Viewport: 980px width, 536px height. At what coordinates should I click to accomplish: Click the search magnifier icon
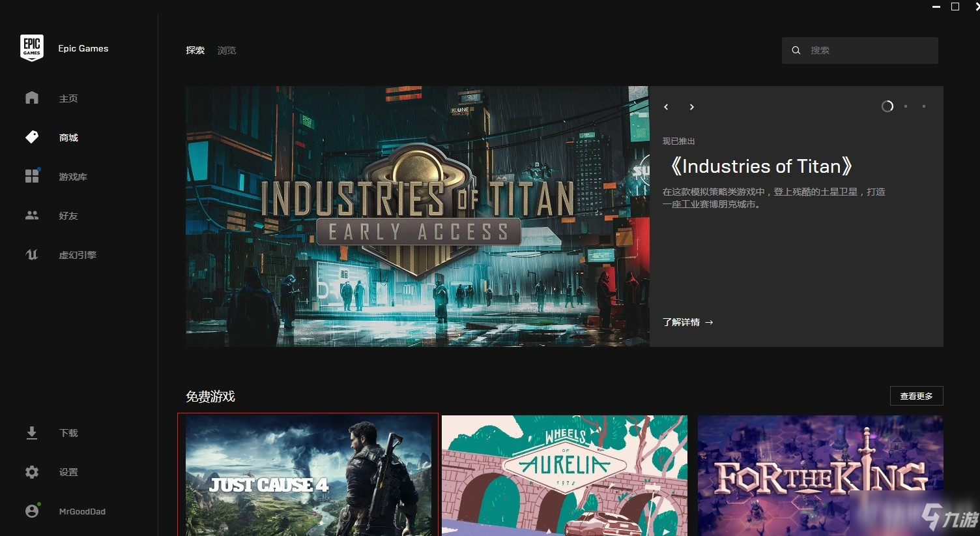pyautogui.click(x=796, y=50)
